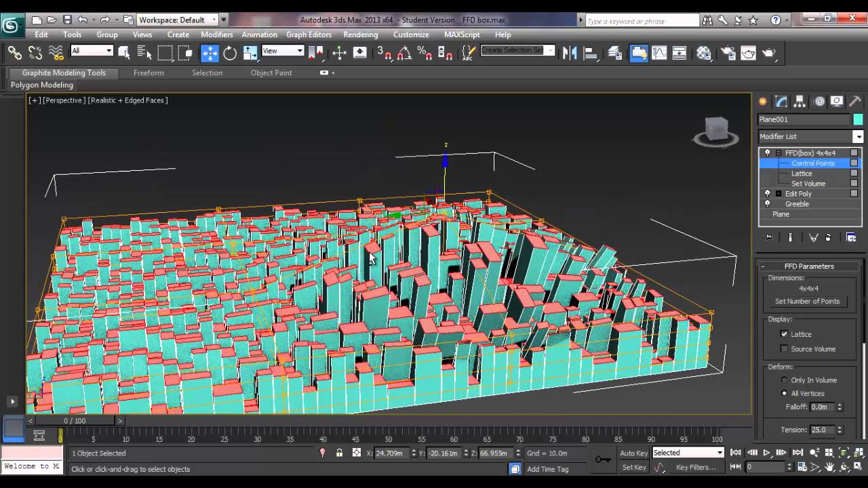The width and height of the screenshot is (868, 488).
Task: Activate the Select and Move tool
Action: pos(210,53)
